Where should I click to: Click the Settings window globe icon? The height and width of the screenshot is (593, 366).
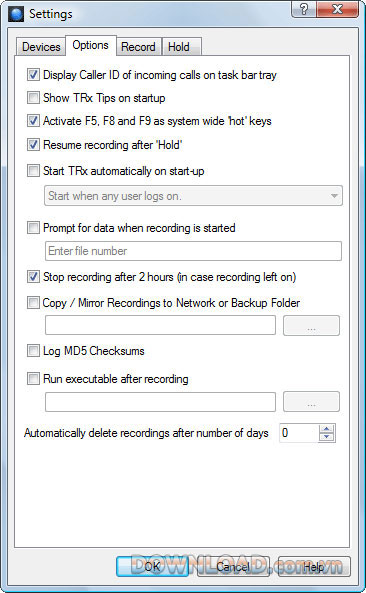tap(16, 14)
